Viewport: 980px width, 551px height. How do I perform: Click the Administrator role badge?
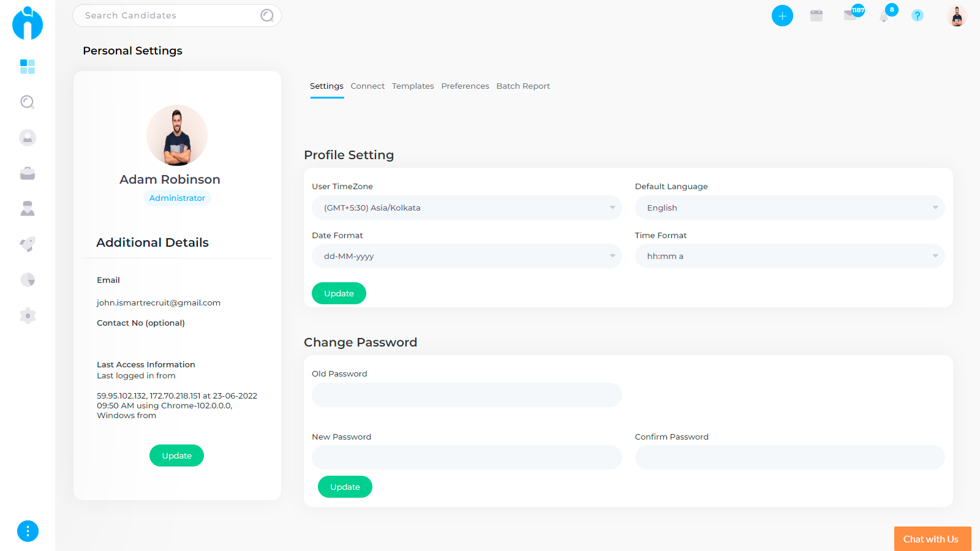tap(177, 198)
